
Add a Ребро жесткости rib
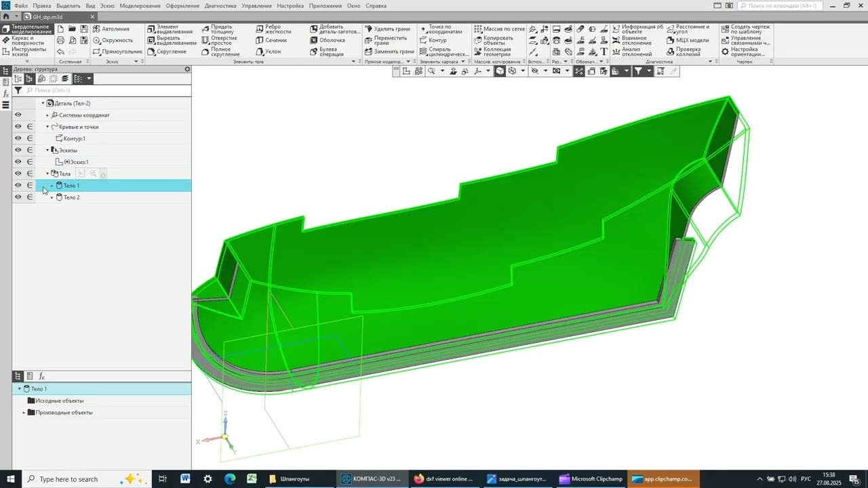point(273,29)
